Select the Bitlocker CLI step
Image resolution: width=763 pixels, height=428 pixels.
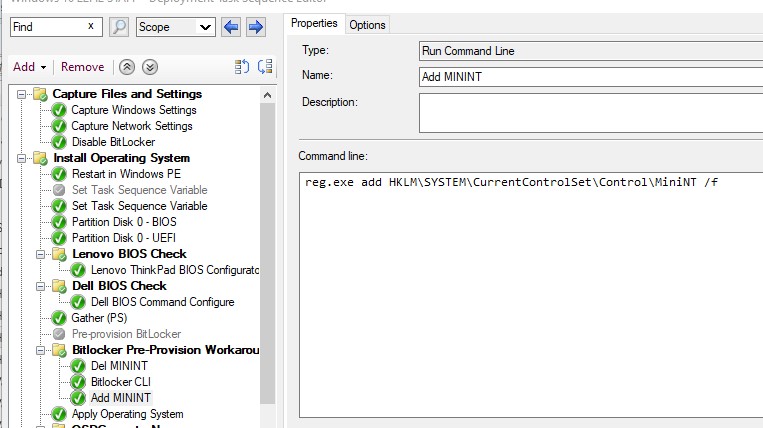click(120, 382)
